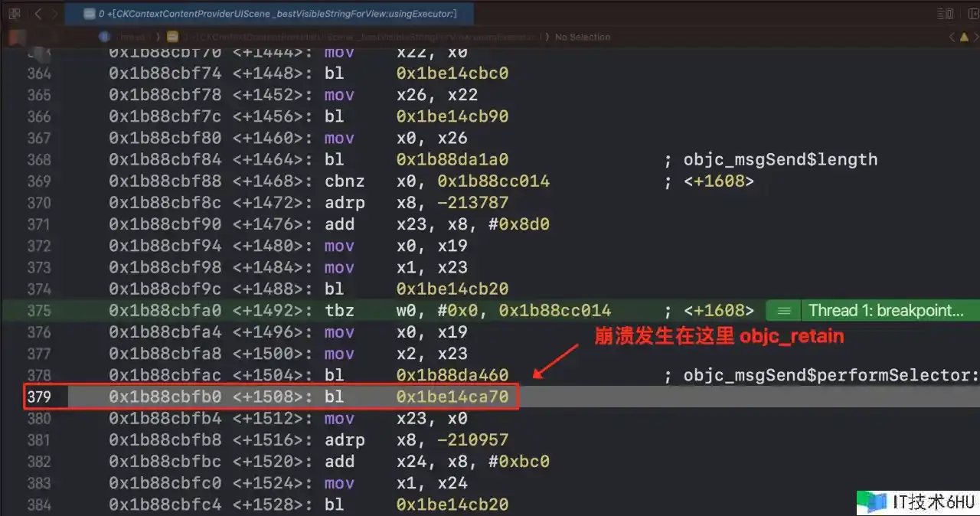This screenshot has height=516, width=980.
Task: Click the adrp operand x8, -210957
Action: (452, 440)
